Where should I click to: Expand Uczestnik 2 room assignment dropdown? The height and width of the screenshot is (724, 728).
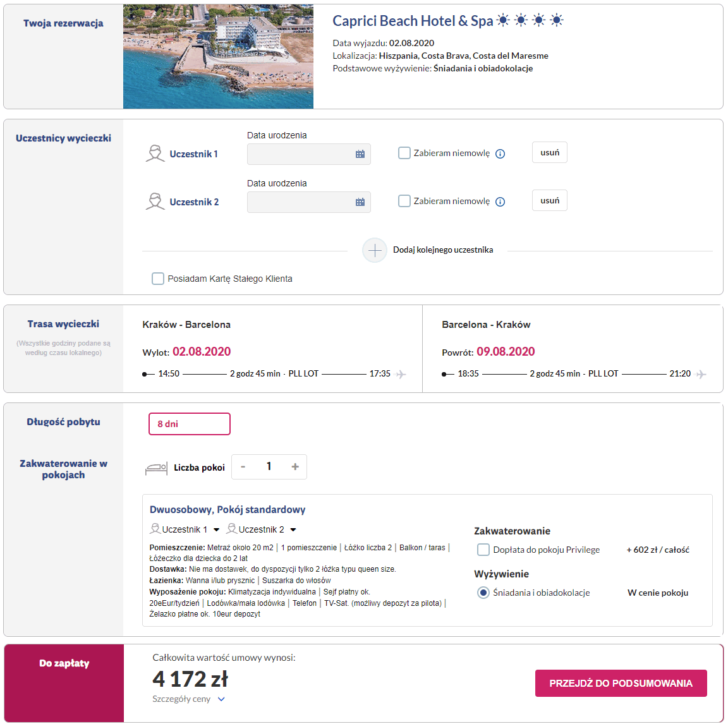pyautogui.click(x=293, y=529)
